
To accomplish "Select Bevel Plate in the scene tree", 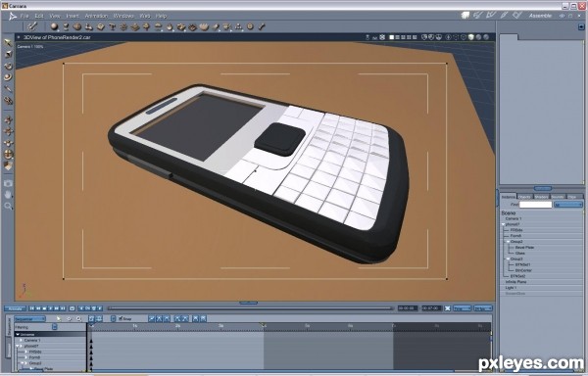I will tap(524, 248).
